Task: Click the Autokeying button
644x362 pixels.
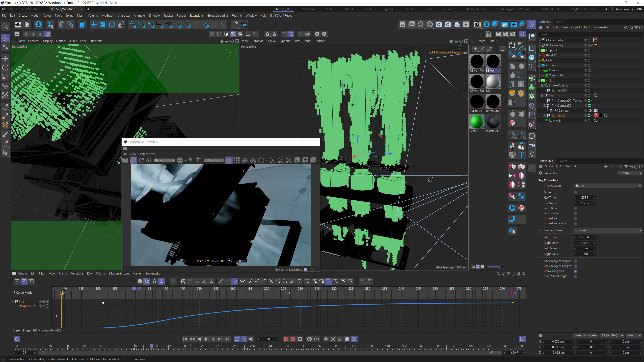Action: tap(293, 339)
